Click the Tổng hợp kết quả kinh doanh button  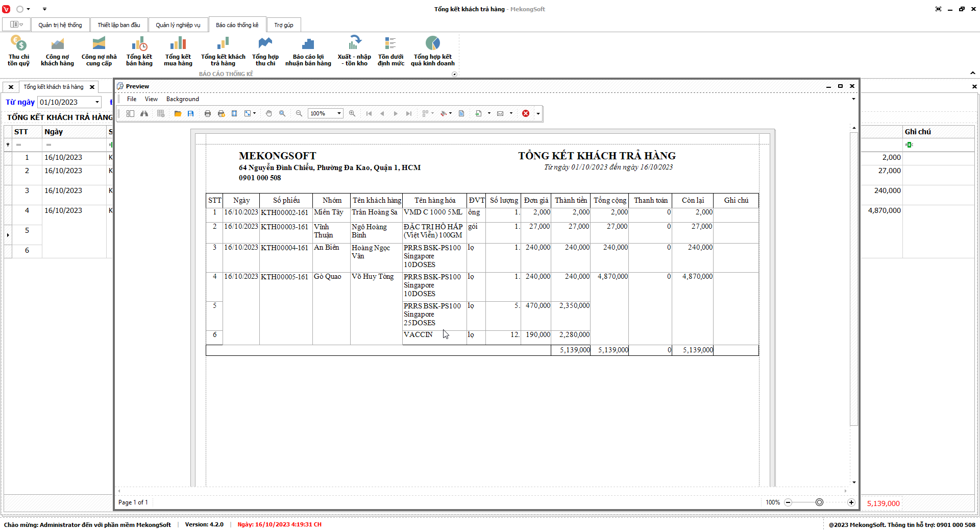pos(432,52)
